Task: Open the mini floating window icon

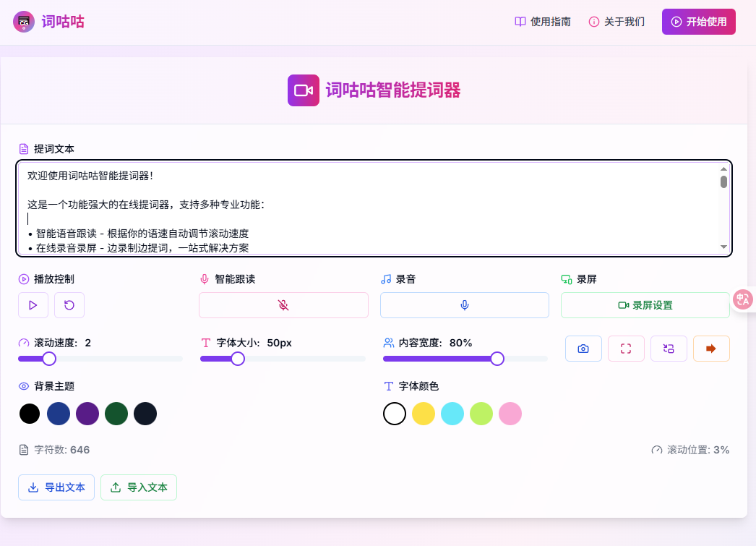Action: 669,348
